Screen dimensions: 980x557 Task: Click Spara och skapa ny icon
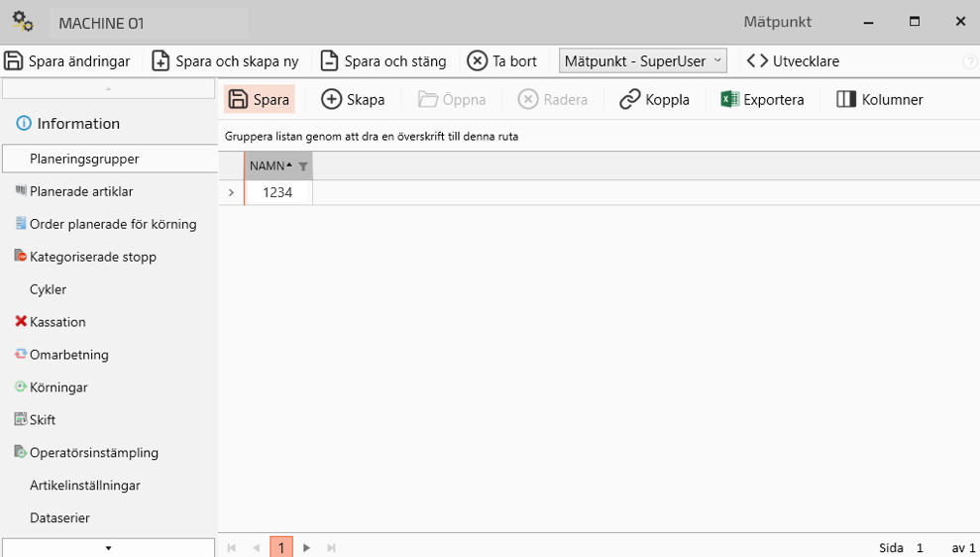[x=161, y=61]
